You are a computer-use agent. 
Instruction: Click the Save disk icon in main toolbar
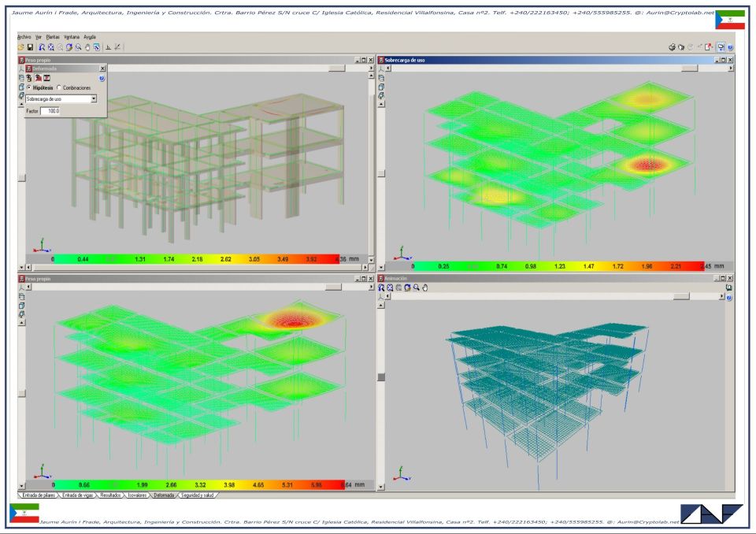(30, 47)
